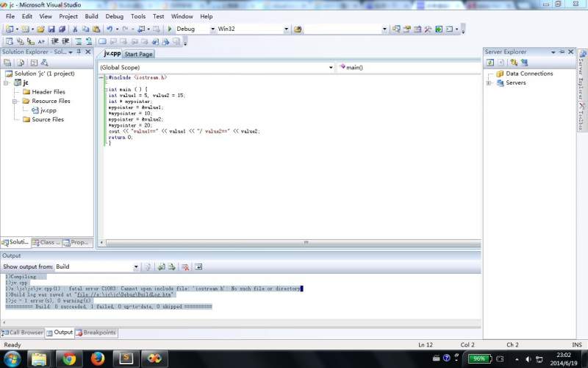
Task: Click the Connect to Server icon
Action: (524, 63)
